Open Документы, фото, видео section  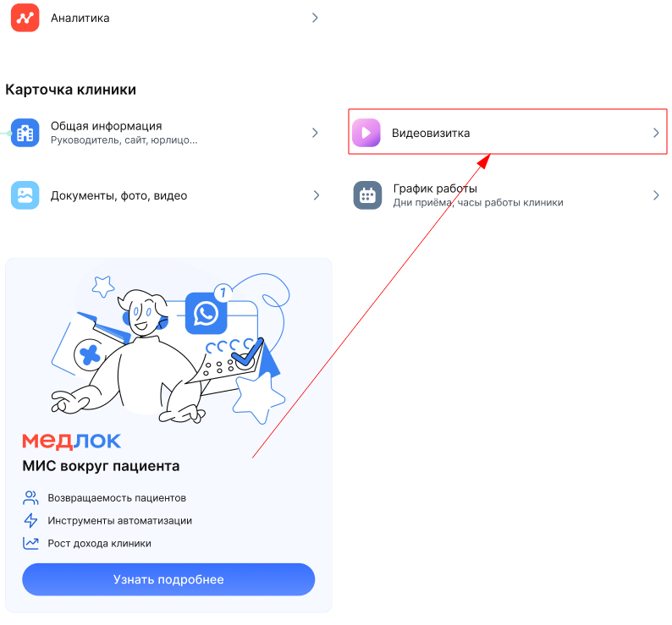[165, 195]
